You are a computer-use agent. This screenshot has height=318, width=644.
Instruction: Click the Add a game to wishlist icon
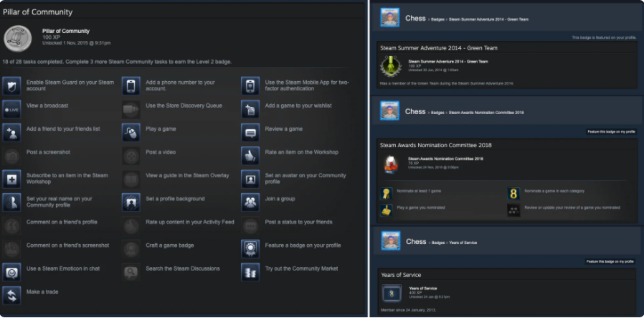(250, 109)
